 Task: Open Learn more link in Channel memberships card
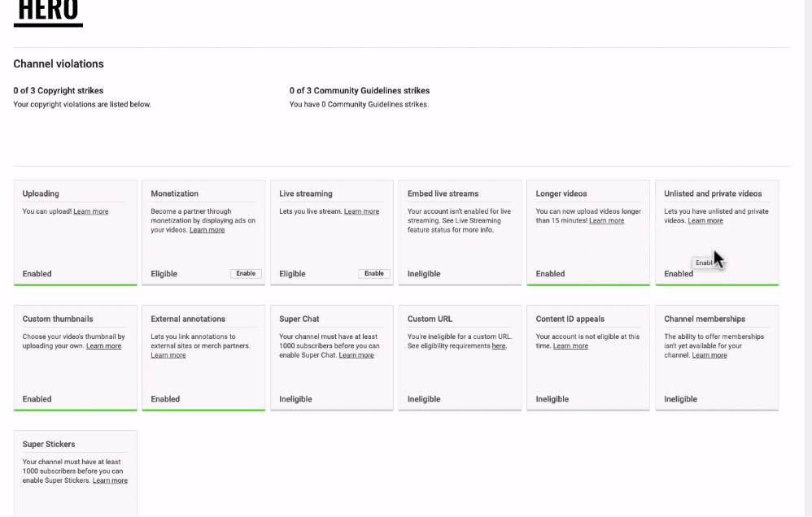(709, 355)
